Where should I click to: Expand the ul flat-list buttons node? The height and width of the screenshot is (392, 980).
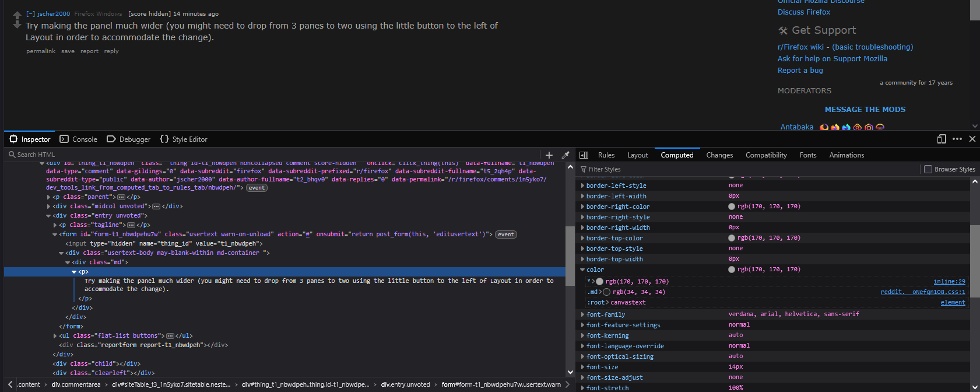[x=55, y=336]
